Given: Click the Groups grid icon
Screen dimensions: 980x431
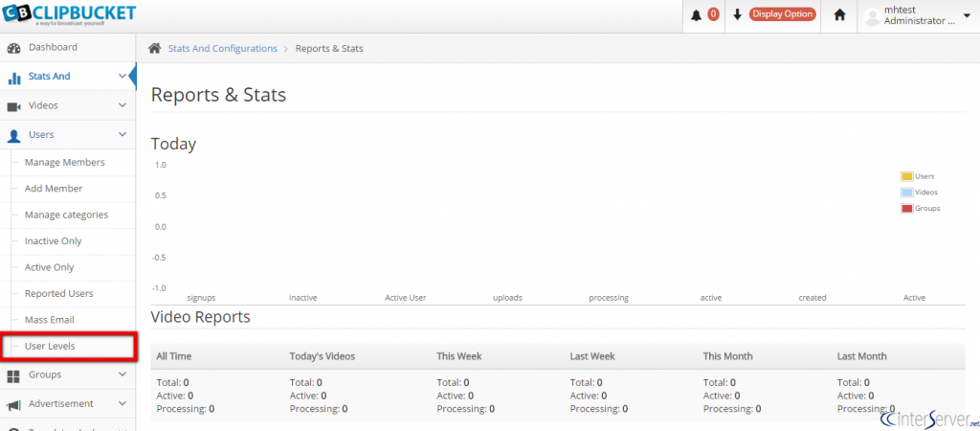Looking at the screenshot, I should coord(13,376).
